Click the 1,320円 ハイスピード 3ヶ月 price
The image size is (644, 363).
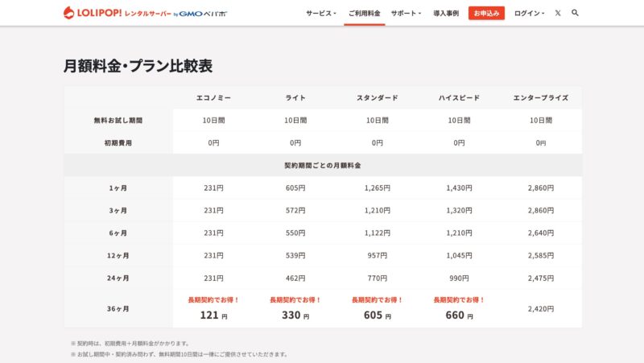click(459, 211)
